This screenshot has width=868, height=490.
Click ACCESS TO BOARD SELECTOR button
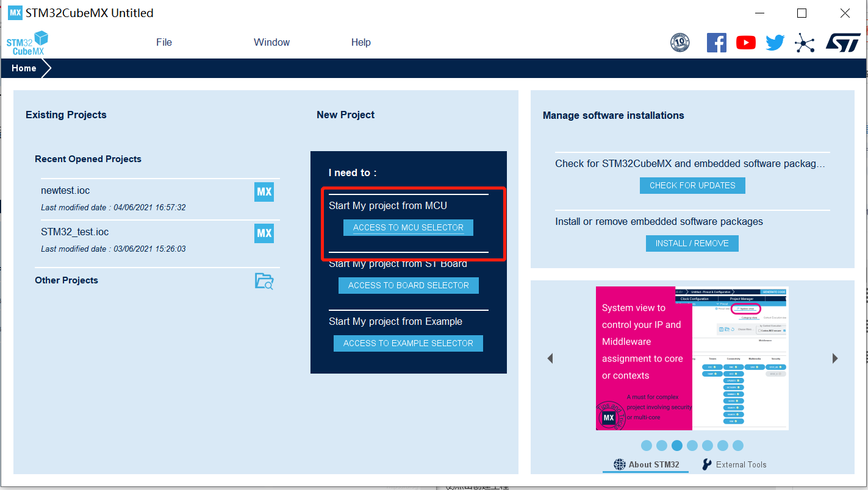[408, 285]
